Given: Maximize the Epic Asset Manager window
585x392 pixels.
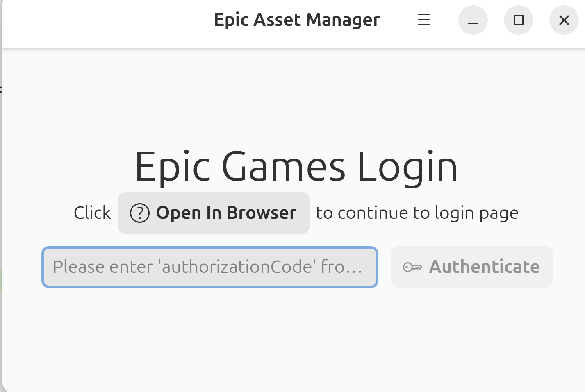Looking at the screenshot, I should [x=518, y=20].
